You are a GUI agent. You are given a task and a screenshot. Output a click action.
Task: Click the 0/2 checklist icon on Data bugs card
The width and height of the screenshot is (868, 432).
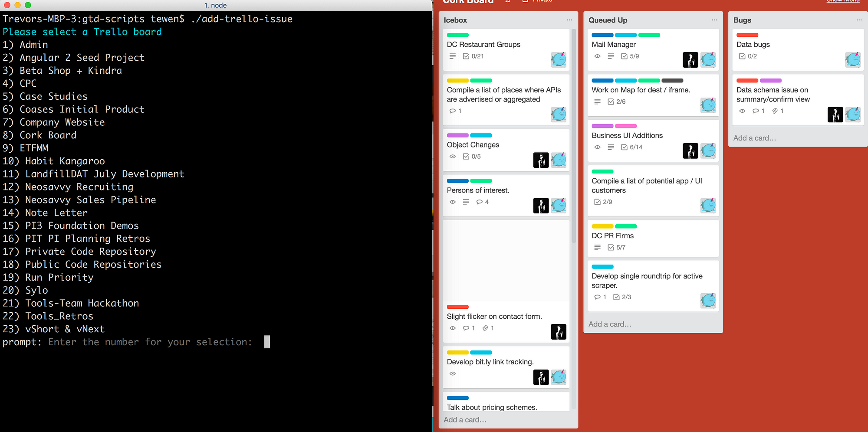tap(742, 56)
